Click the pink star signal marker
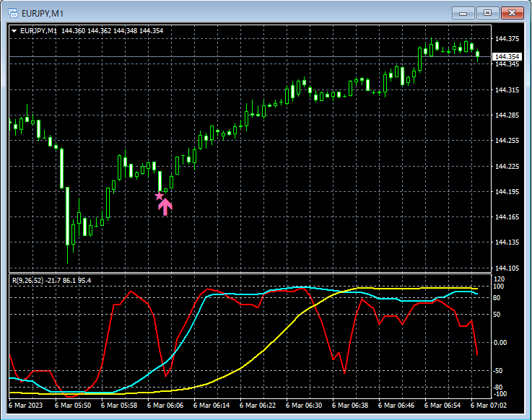This screenshot has height=420, width=532. click(x=159, y=196)
